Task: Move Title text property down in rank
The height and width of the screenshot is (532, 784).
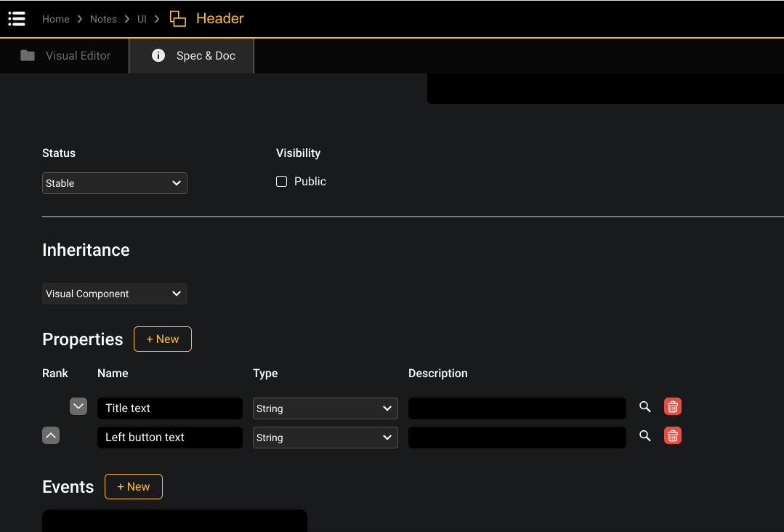Action: (78, 407)
